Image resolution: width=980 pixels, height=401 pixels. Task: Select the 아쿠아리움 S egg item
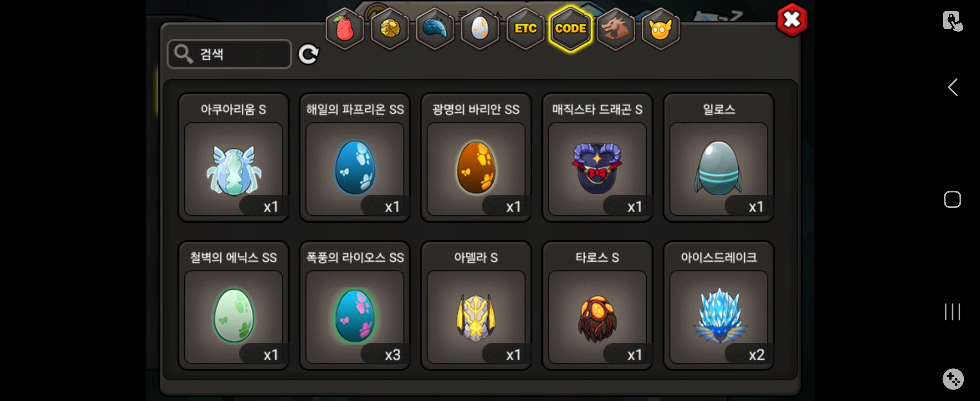(233, 157)
